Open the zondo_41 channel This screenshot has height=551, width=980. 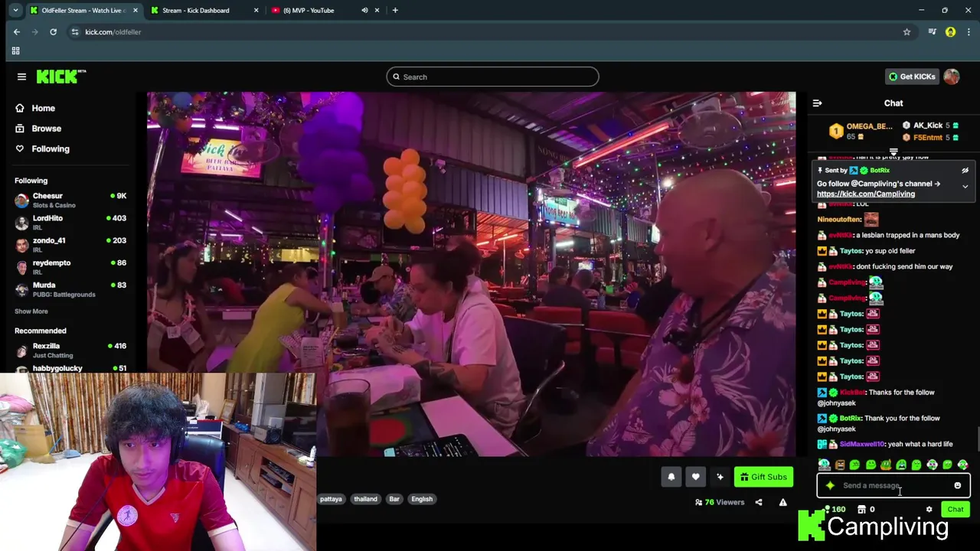point(70,244)
